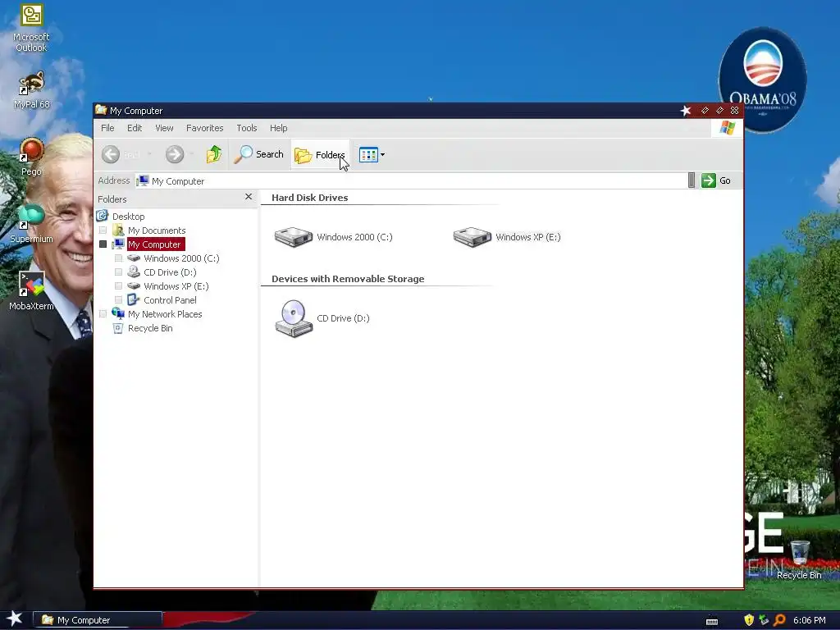Click the Forward arrow toolbar button
Image resolution: width=840 pixels, height=630 pixels.
coord(175,154)
